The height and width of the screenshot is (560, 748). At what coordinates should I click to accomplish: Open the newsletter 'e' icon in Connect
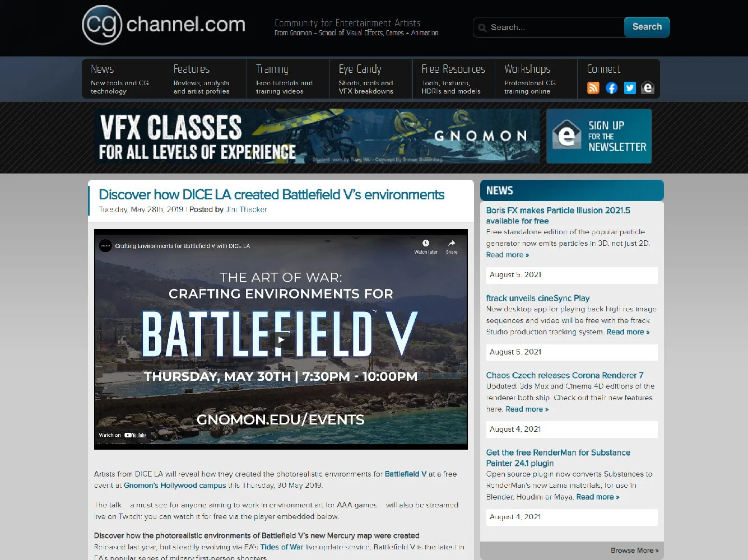[648, 88]
